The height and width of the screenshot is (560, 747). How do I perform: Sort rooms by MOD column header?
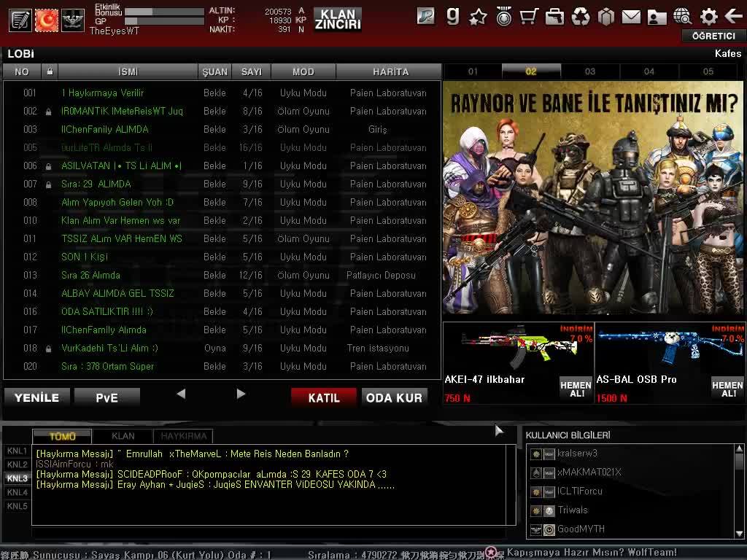click(303, 71)
